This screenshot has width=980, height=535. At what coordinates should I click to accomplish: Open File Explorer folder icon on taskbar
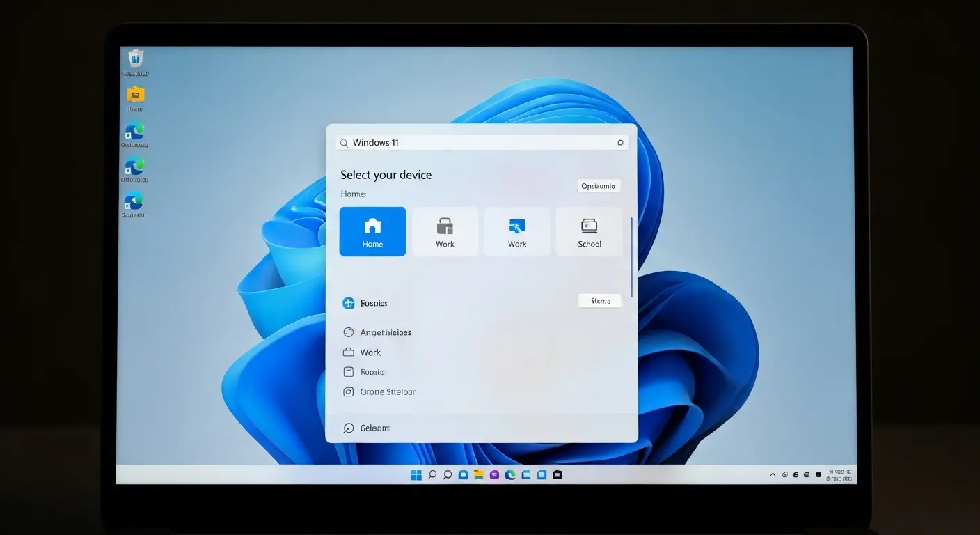tap(479, 474)
